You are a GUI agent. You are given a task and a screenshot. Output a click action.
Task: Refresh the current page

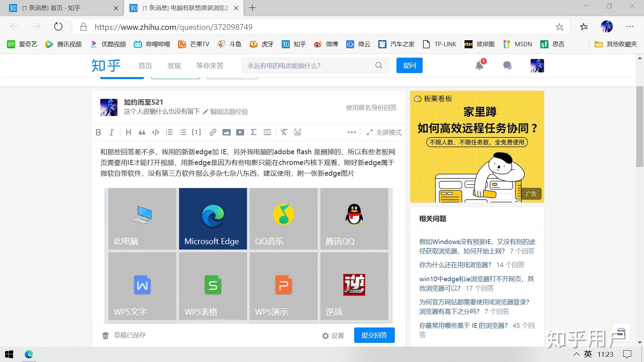click(58, 26)
